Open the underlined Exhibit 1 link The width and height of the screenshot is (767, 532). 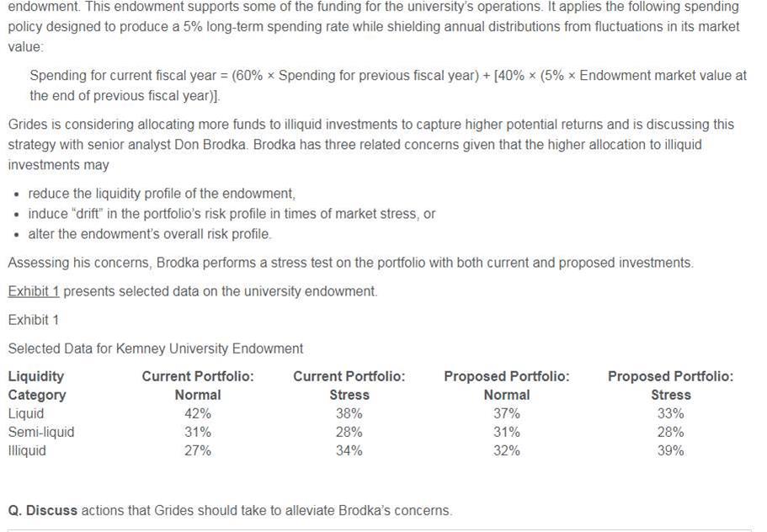pyautogui.click(x=34, y=291)
